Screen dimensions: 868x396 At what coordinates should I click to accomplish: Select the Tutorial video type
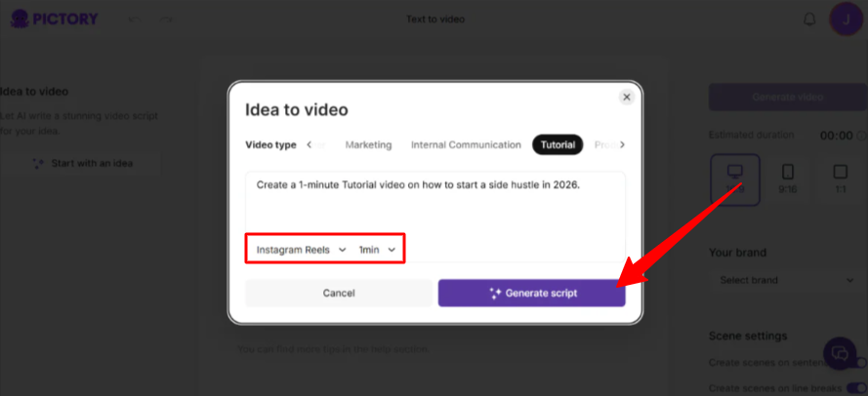[558, 145]
